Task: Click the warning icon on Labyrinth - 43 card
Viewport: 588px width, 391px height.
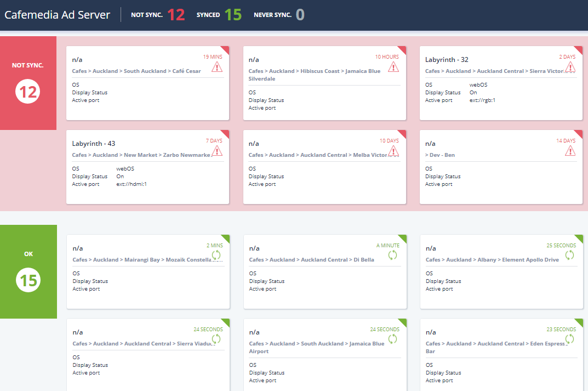Action: pyautogui.click(x=217, y=151)
